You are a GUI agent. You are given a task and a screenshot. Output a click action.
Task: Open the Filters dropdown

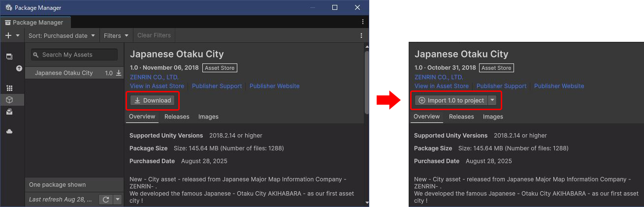116,35
